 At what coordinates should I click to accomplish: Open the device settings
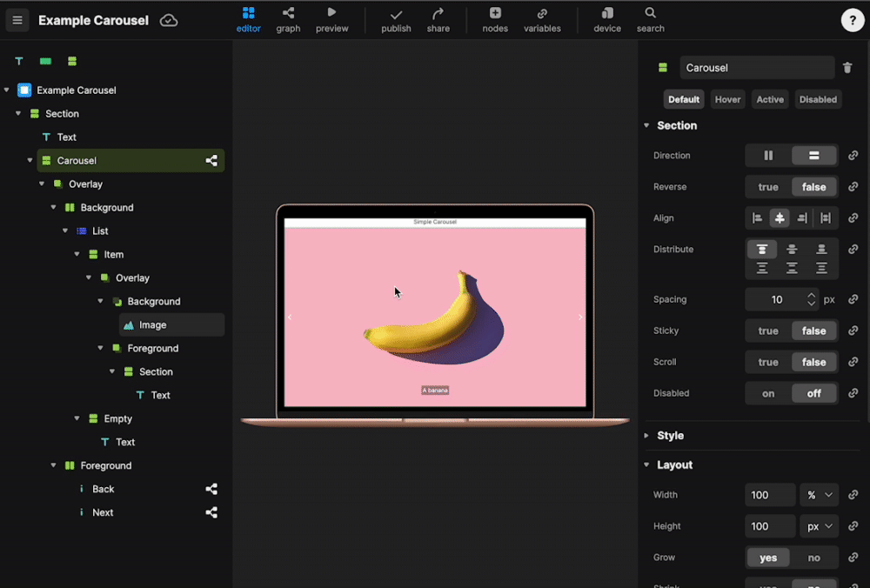point(606,19)
